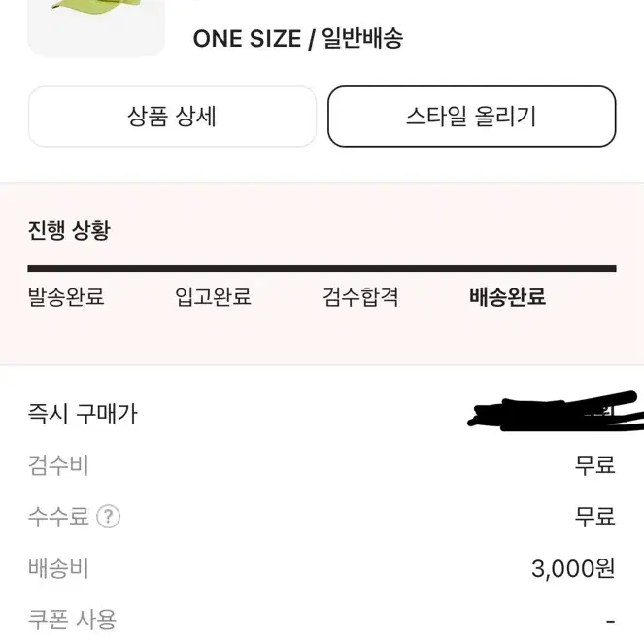Click the 쿠폰 사용 label

(72, 620)
